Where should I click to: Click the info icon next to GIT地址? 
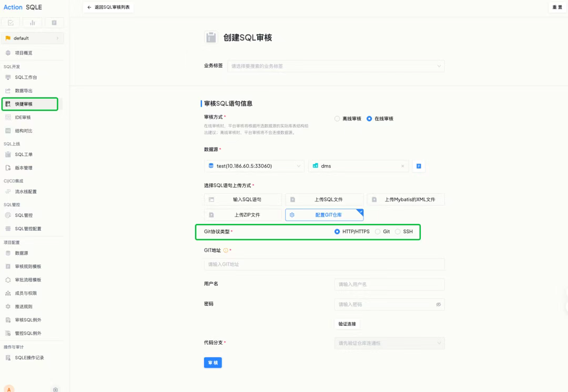point(226,251)
